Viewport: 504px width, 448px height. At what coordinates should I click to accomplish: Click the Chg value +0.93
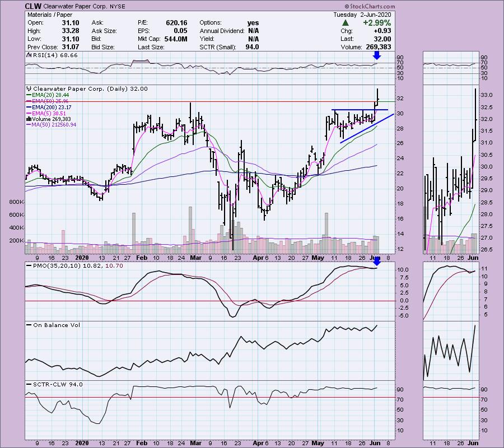click(382, 31)
